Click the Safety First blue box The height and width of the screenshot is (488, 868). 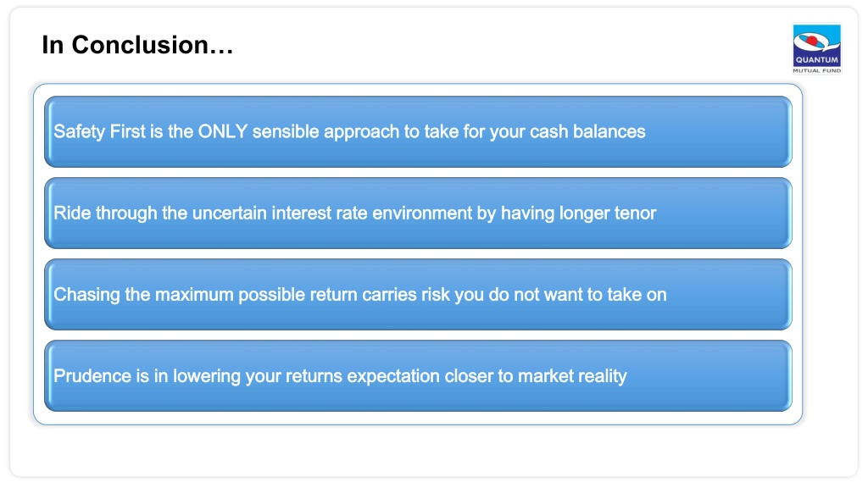click(x=418, y=131)
